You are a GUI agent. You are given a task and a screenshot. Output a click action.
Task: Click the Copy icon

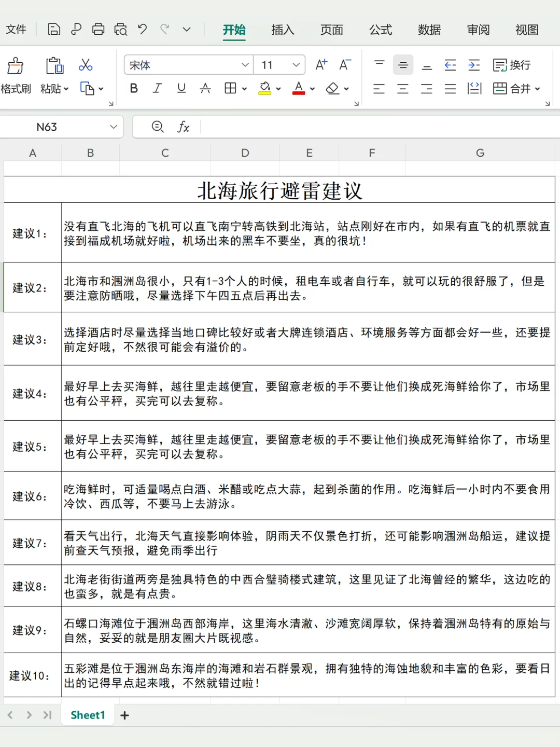(x=87, y=89)
